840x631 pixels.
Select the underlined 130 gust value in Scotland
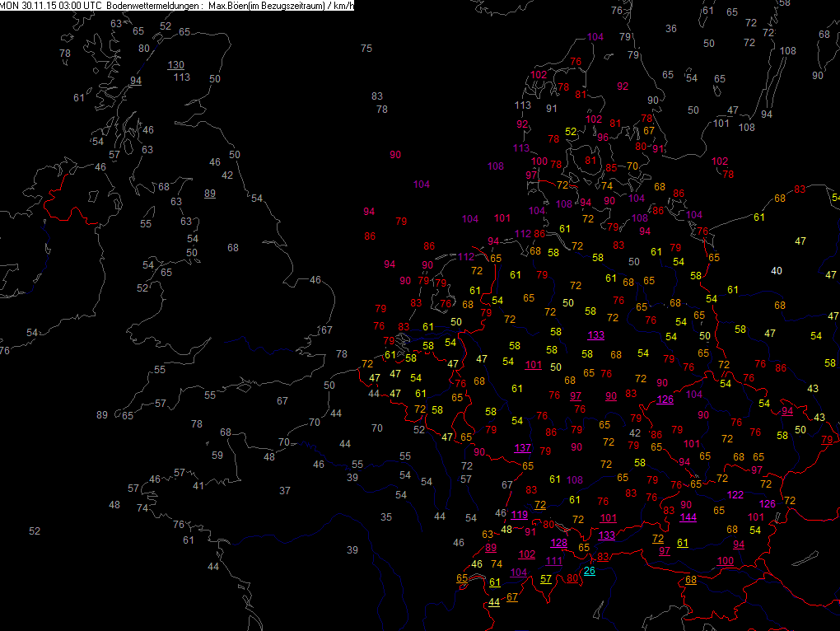(176, 65)
